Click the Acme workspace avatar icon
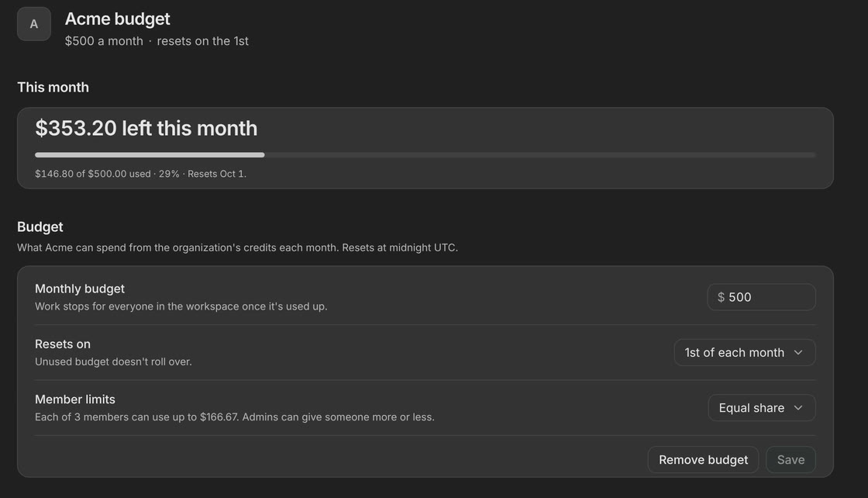Viewport: 868px width, 498px height. click(34, 24)
